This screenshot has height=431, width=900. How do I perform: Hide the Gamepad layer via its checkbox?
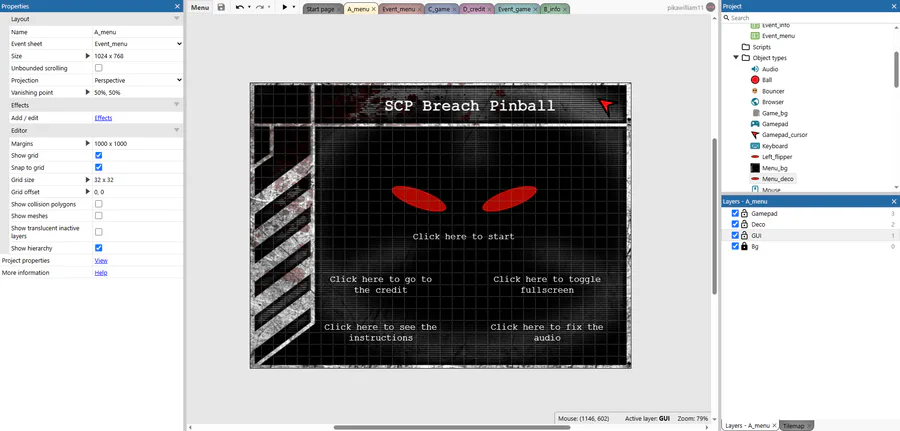pos(735,213)
